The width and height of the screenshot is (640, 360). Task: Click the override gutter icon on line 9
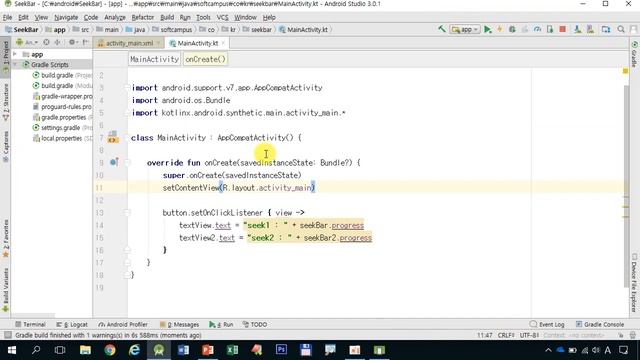pyautogui.click(x=114, y=162)
